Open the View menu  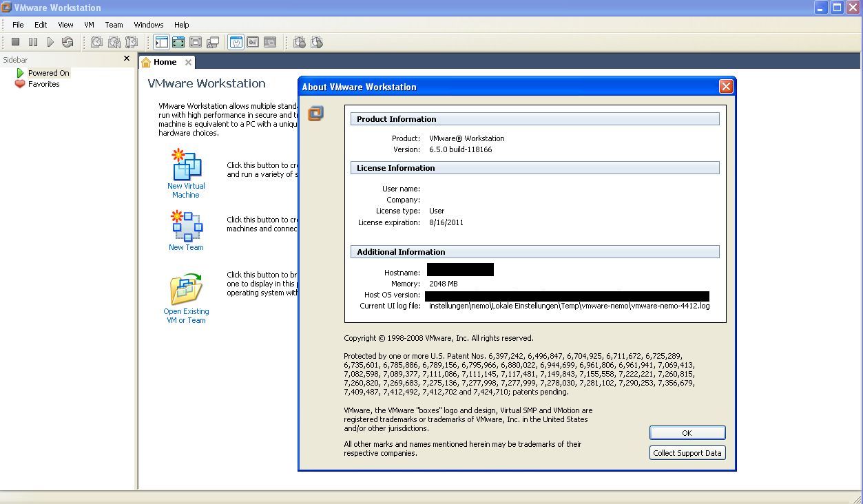click(65, 25)
